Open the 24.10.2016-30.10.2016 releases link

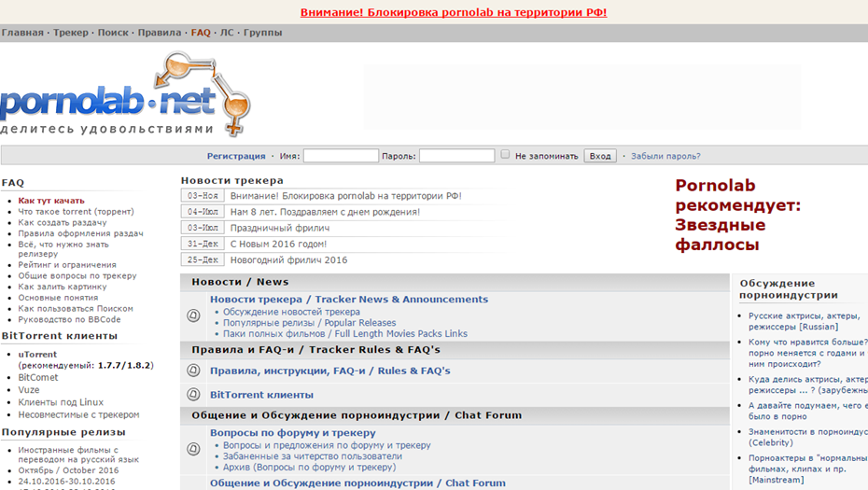point(66,482)
